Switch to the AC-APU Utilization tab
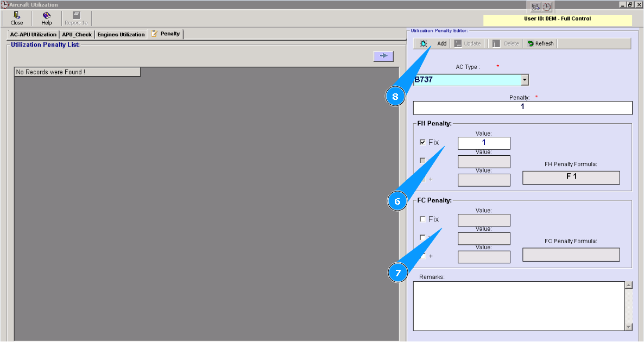This screenshot has height=342, width=644. click(x=33, y=35)
